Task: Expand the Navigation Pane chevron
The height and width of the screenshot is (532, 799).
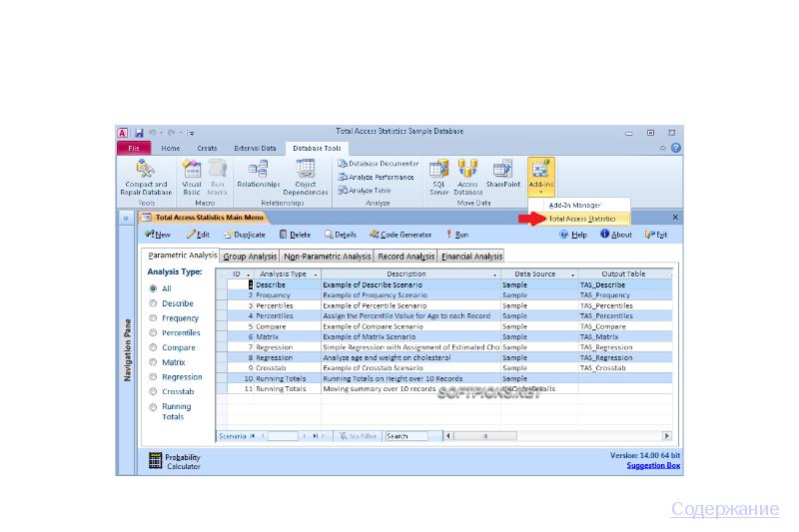Action: [126, 217]
